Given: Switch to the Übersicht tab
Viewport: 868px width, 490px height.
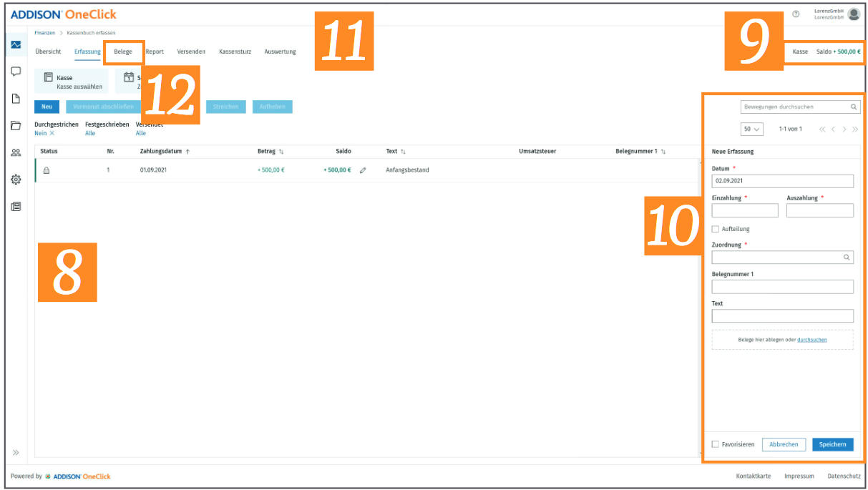Looking at the screenshot, I should (x=48, y=52).
